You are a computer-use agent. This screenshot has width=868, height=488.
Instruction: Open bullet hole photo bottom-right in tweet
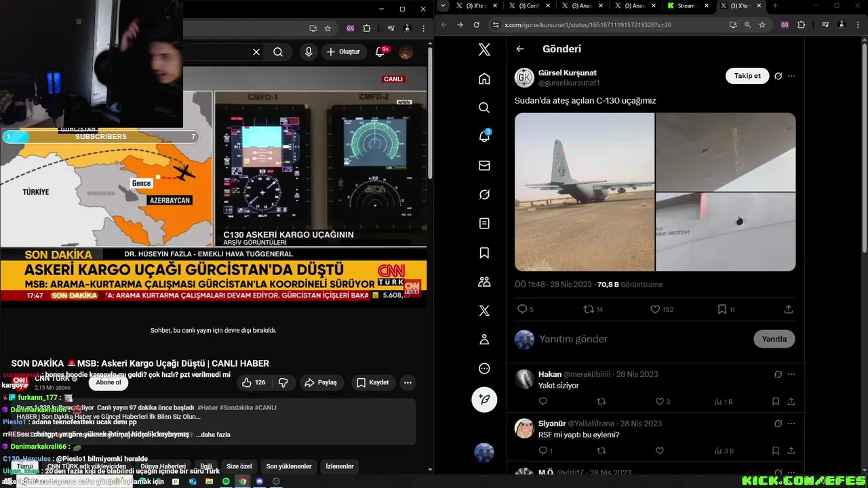coord(726,232)
